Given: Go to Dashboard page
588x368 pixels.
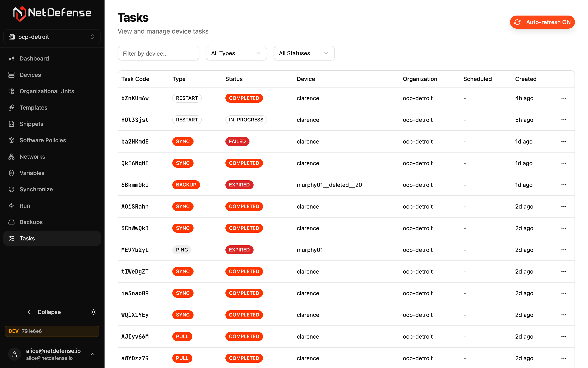Looking at the screenshot, I should (x=52, y=58).
